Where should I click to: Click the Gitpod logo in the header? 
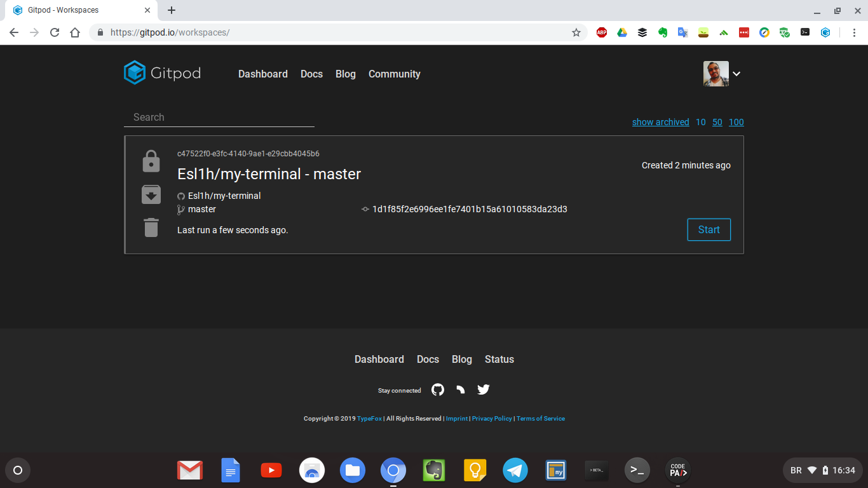(x=162, y=73)
